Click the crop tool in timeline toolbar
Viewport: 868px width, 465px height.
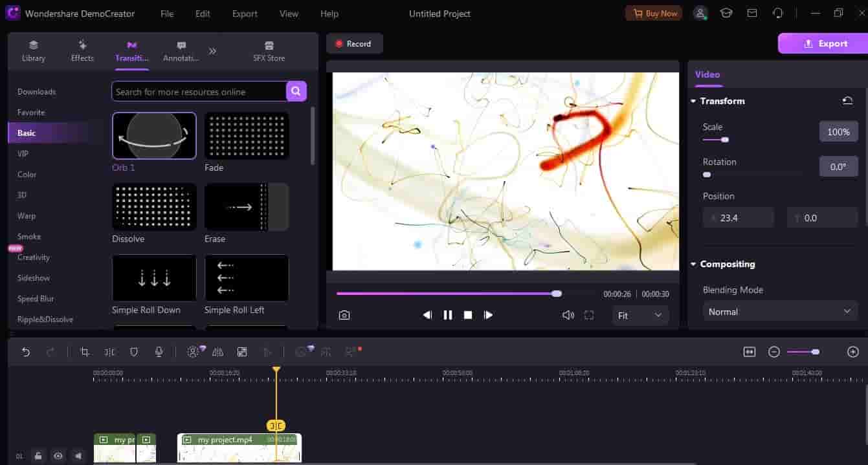pyautogui.click(x=84, y=352)
